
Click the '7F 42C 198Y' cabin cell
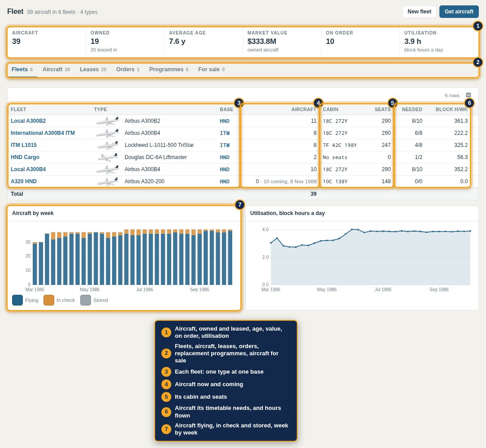340,145
